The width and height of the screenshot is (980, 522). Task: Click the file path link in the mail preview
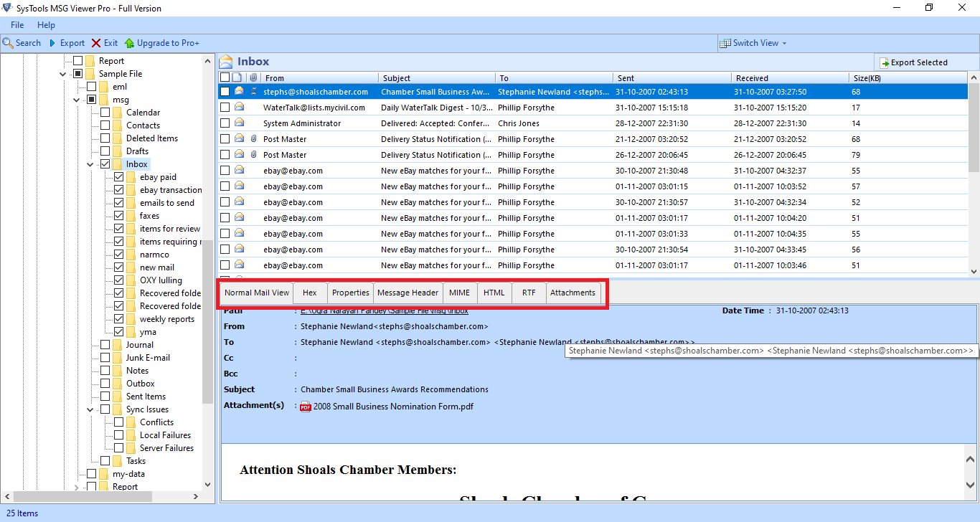click(384, 311)
